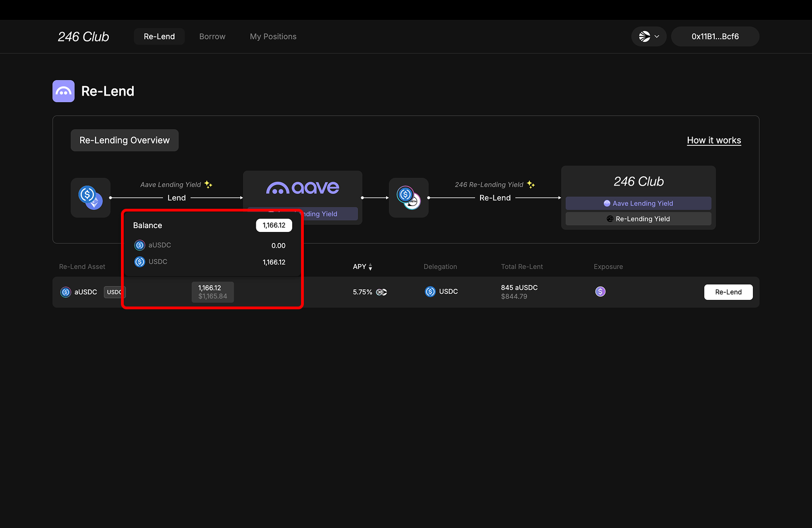Click the purple Exposure token icon
Viewport: 812px width, 528px height.
600,292
